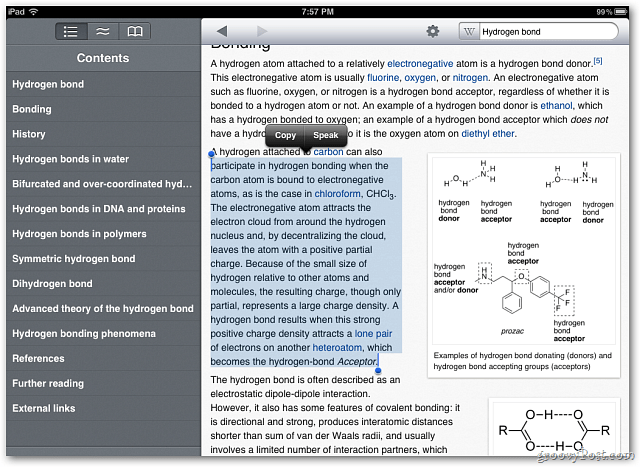Viewport: 640px width, 467px height.
Task: Jump to the History section
Action: (103, 134)
